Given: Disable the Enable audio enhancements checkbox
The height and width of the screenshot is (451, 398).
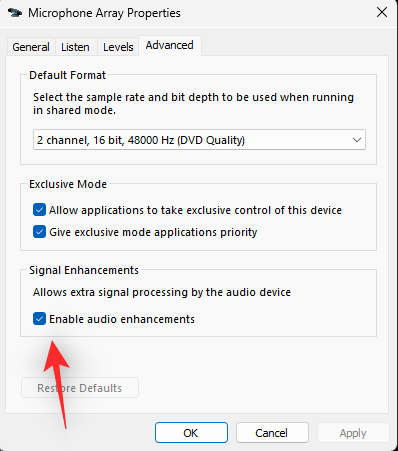Looking at the screenshot, I should [x=39, y=319].
